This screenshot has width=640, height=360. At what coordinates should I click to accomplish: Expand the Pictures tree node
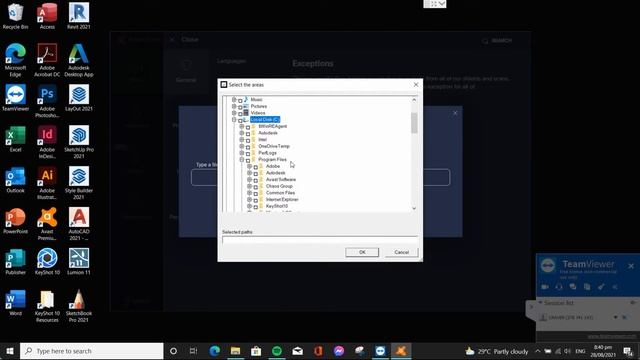click(234, 106)
